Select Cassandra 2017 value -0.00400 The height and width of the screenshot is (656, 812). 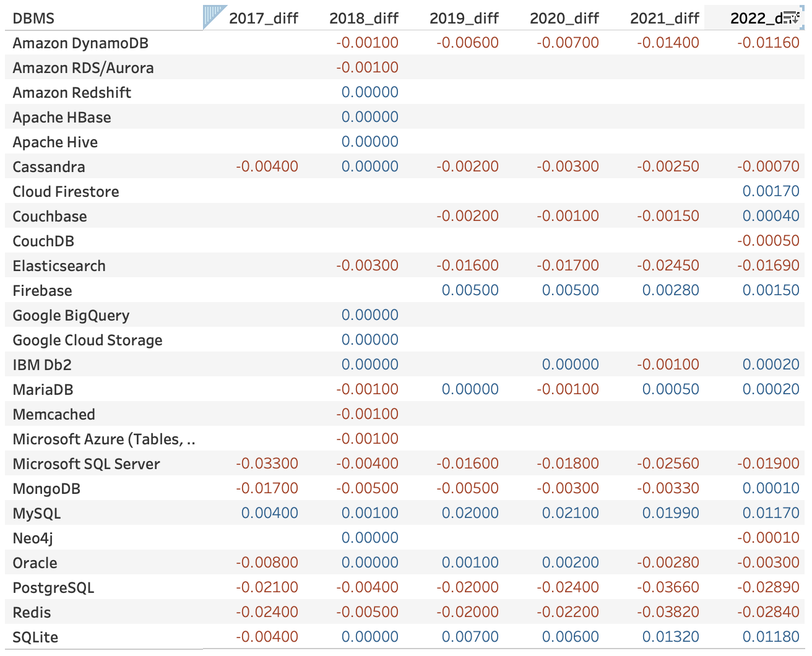(x=267, y=166)
